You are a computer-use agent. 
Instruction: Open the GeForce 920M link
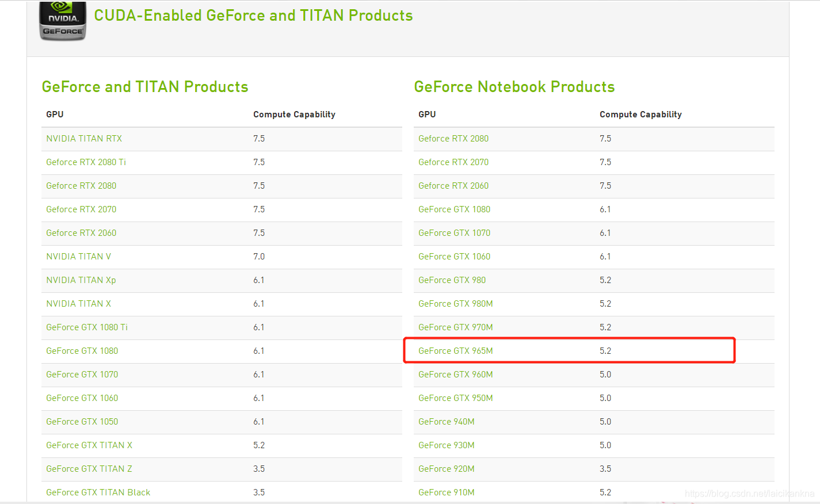coord(447,469)
